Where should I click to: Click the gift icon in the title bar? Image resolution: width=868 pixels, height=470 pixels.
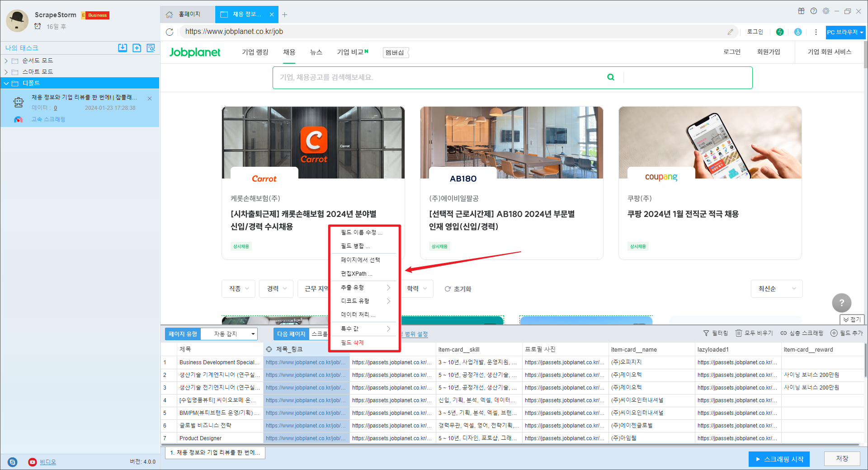(x=801, y=11)
